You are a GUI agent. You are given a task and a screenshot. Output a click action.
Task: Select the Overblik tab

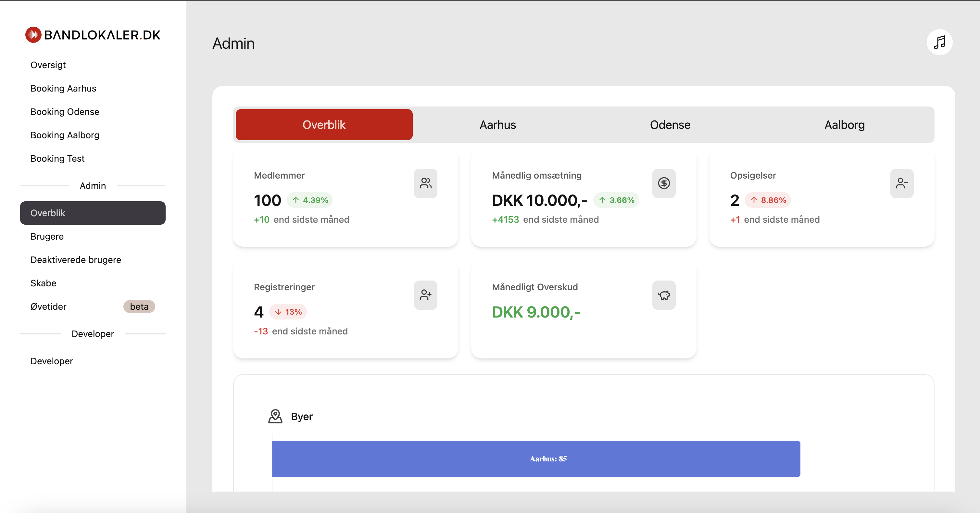pyautogui.click(x=324, y=124)
